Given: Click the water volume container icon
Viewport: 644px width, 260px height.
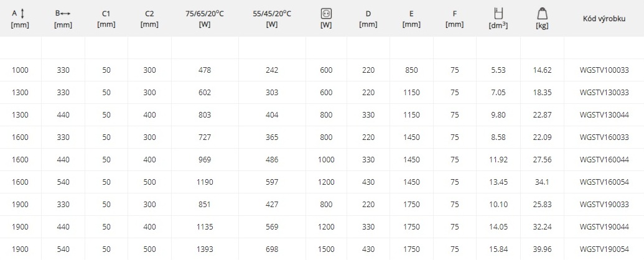Looking at the screenshot, I should (498, 14).
